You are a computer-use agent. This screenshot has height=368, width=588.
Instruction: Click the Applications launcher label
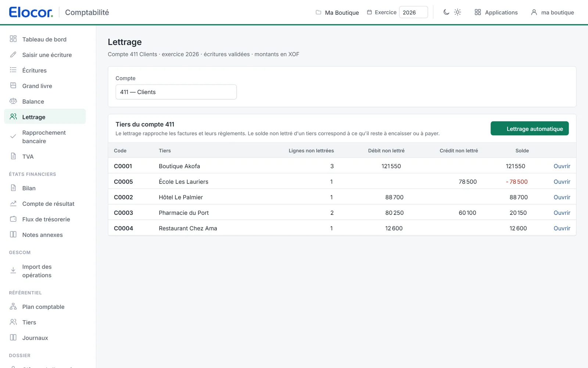501,13
